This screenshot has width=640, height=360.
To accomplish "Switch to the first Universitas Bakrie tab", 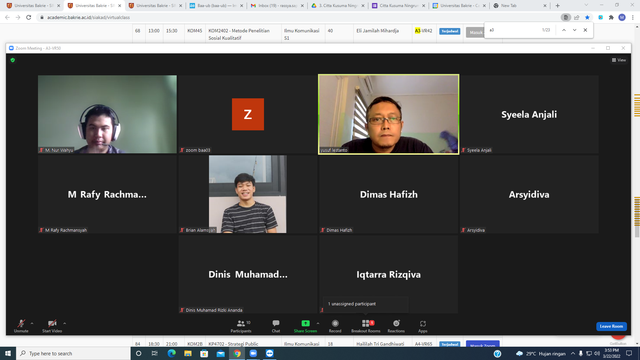I will [33, 6].
